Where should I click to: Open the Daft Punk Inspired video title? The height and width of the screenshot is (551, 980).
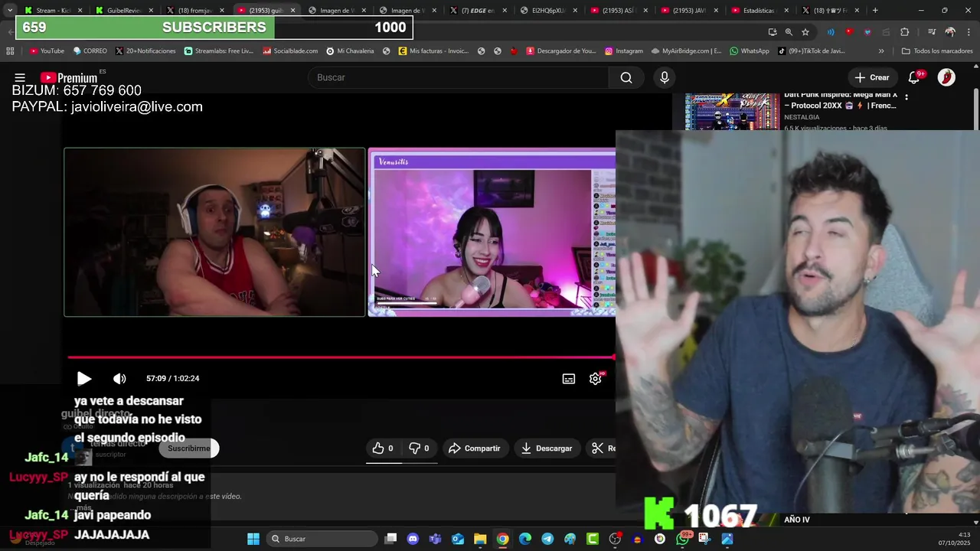(840, 100)
